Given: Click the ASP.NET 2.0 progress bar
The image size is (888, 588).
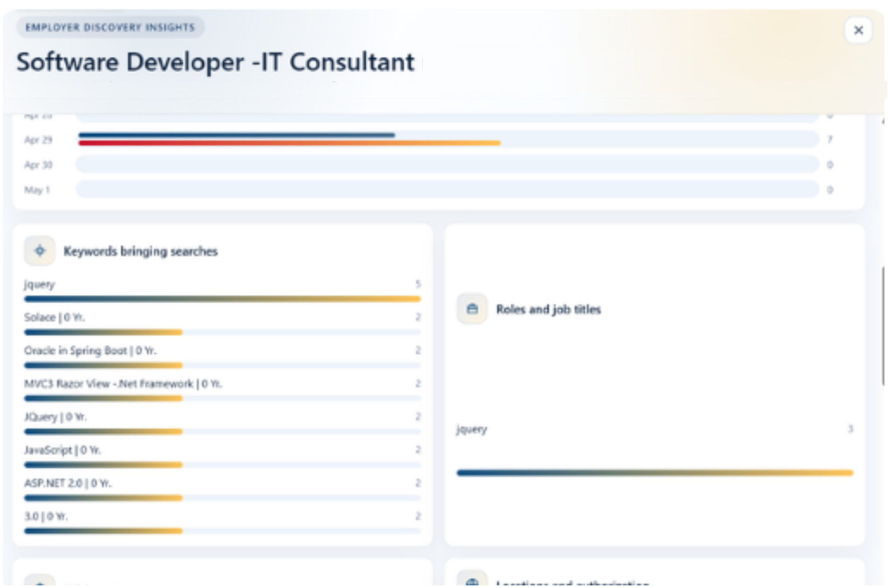Looking at the screenshot, I should tap(222, 498).
